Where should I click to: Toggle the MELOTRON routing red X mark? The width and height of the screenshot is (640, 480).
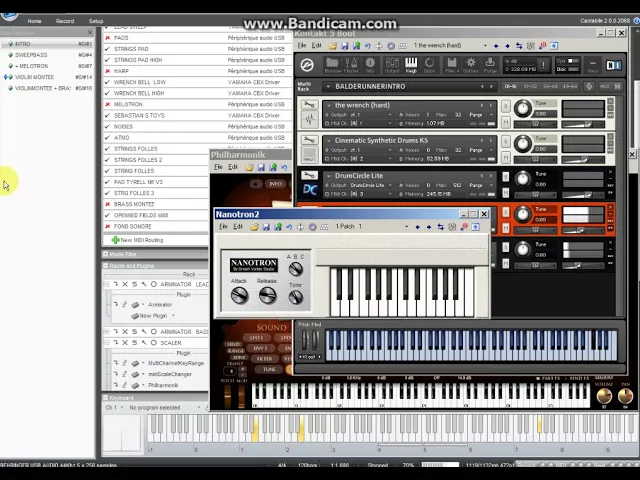[107, 104]
